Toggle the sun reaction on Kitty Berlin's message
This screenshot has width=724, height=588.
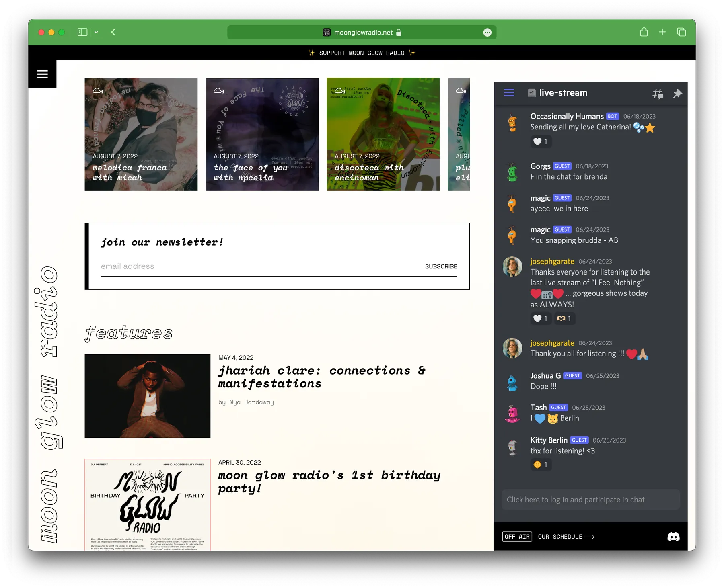541,465
